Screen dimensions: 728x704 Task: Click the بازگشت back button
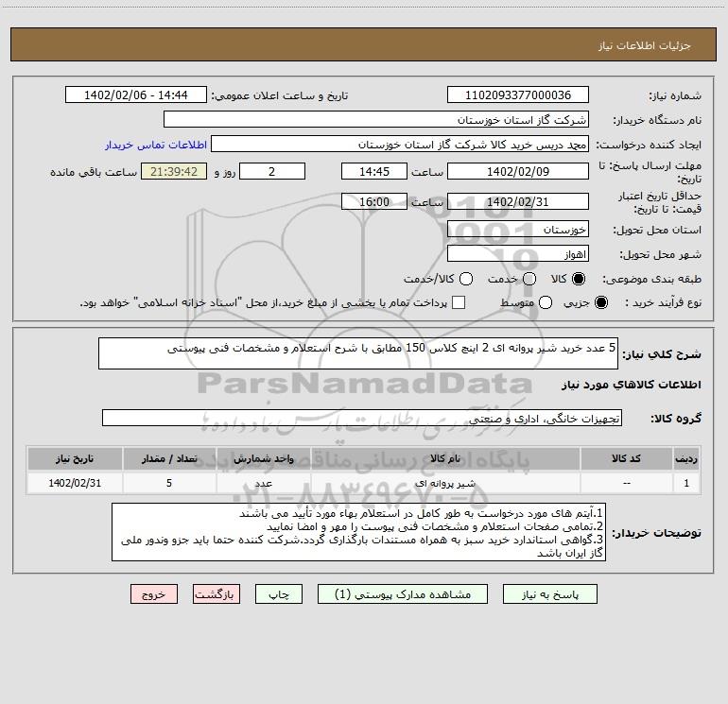(x=217, y=594)
